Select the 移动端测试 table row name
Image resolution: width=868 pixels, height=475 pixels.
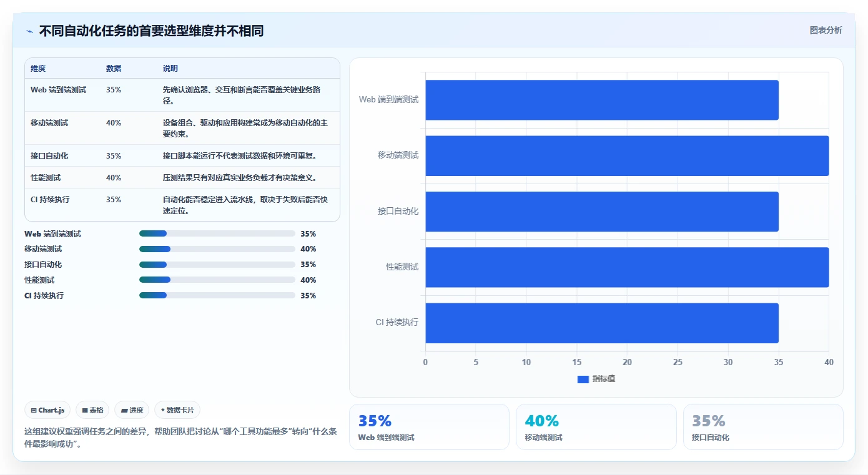(49, 123)
